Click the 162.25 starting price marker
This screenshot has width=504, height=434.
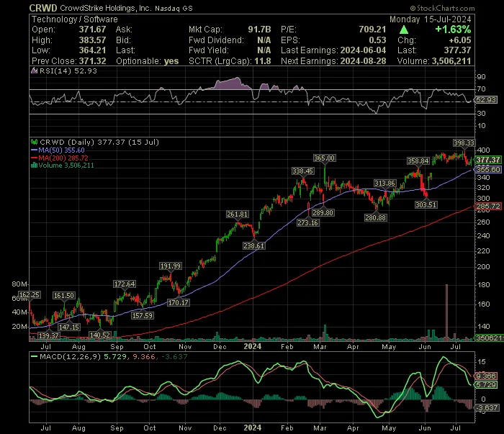30,295
